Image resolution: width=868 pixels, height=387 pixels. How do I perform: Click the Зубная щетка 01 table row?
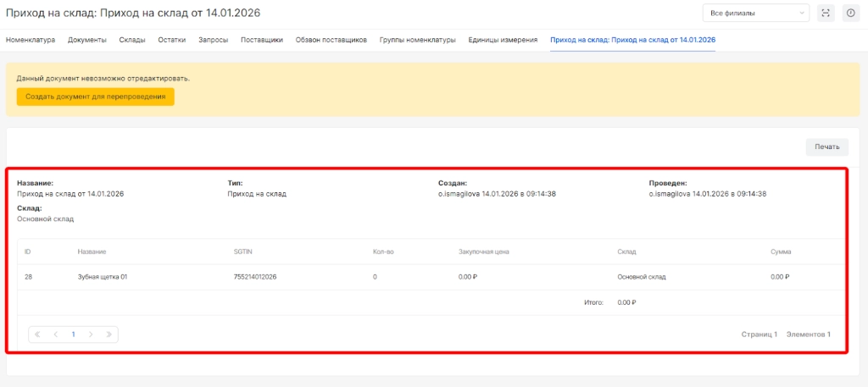pos(102,277)
